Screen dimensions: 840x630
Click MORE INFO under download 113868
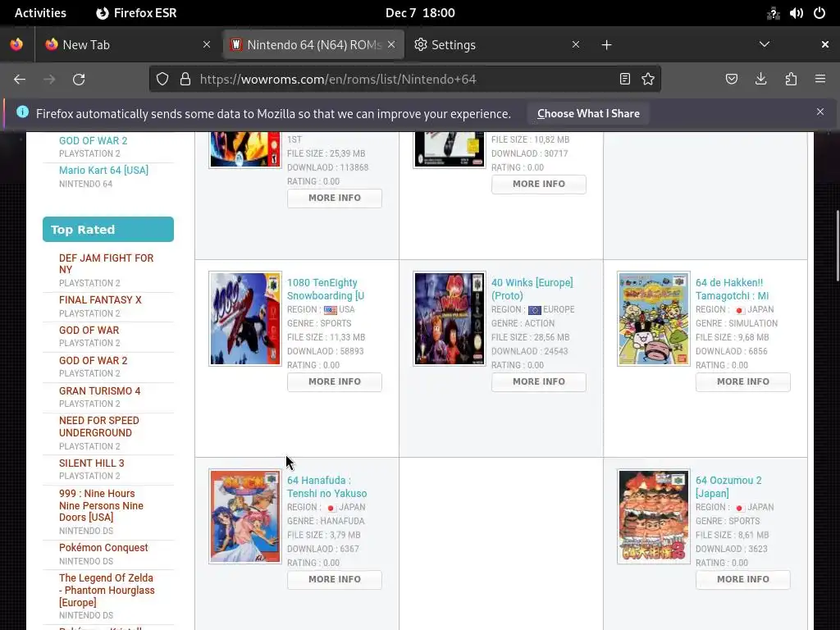click(x=335, y=199)
